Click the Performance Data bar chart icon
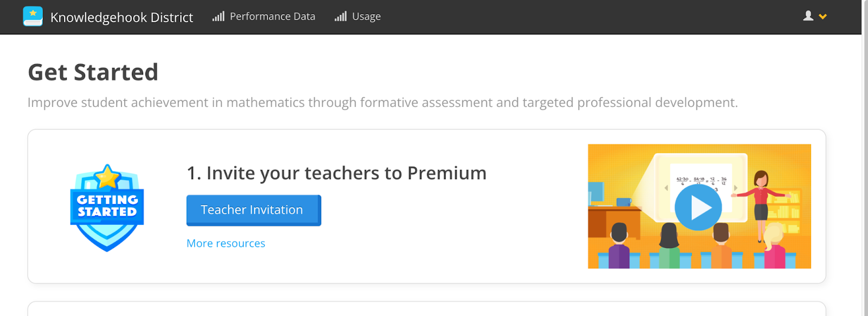 tap(218, 16)
